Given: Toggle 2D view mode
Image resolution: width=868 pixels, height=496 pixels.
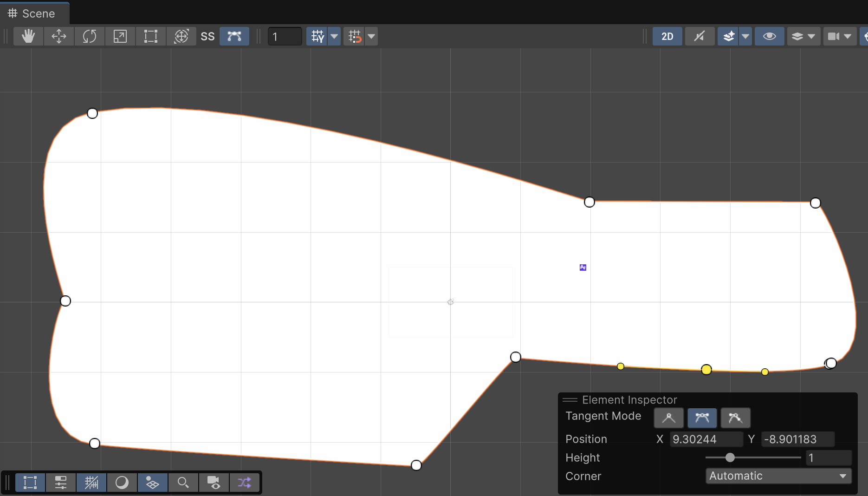Looking at the screenshot, I should coord(667,36).
